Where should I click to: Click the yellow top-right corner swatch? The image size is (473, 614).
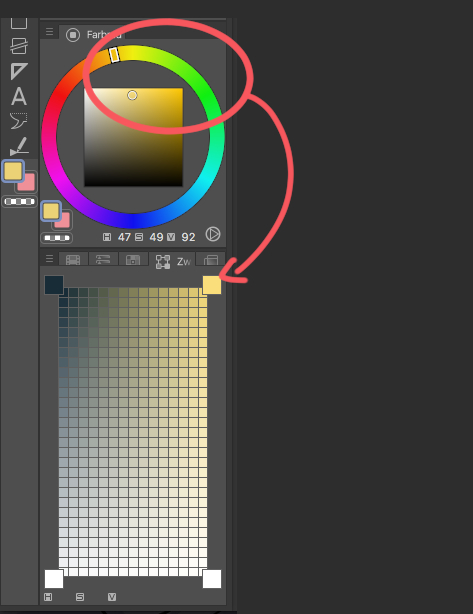(212, 285)
